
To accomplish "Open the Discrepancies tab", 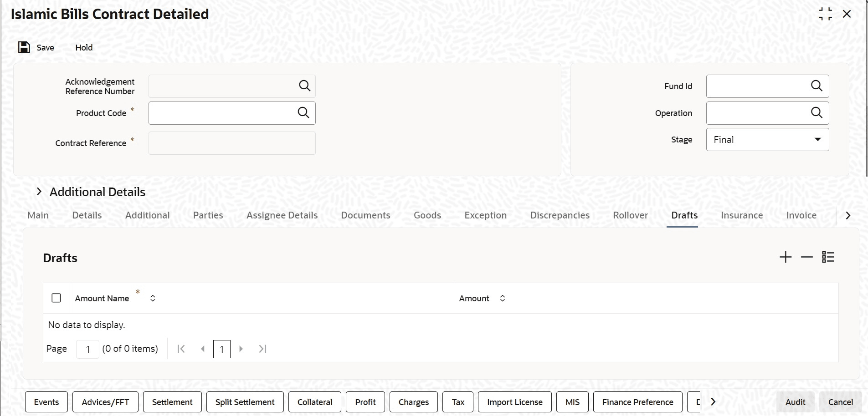I will click(x=560, y=215).
